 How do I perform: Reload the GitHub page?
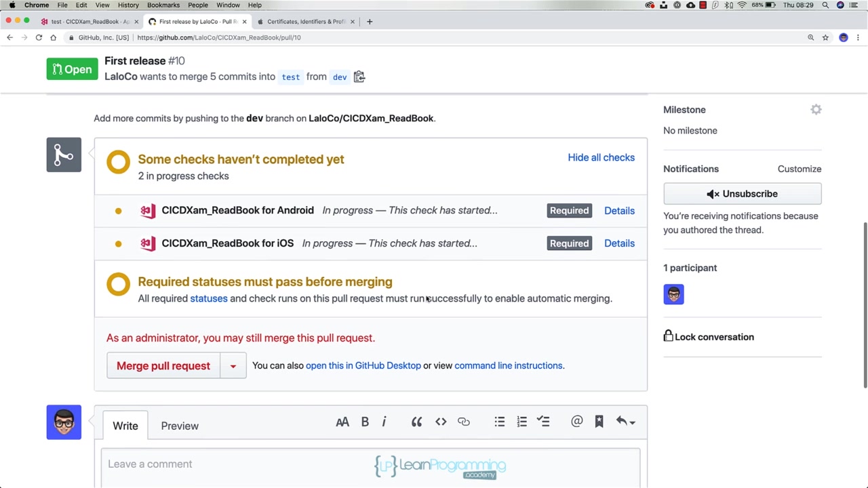coord(39,37)
